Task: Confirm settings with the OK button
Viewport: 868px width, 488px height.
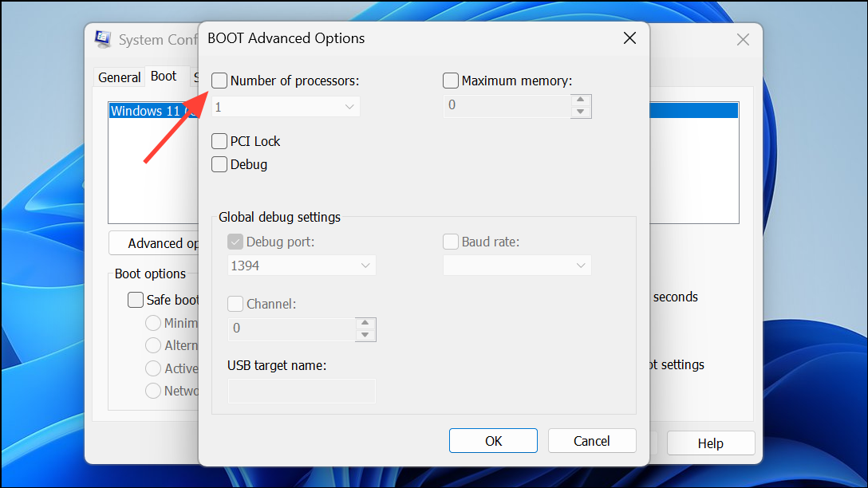Action: click(x=493, y=440)
